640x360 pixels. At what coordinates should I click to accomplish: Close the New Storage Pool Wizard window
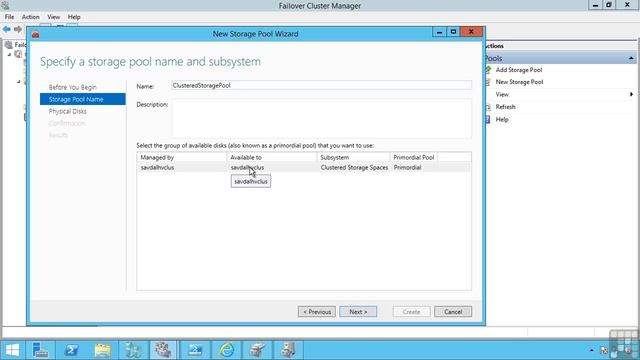(x=471, y=32)
